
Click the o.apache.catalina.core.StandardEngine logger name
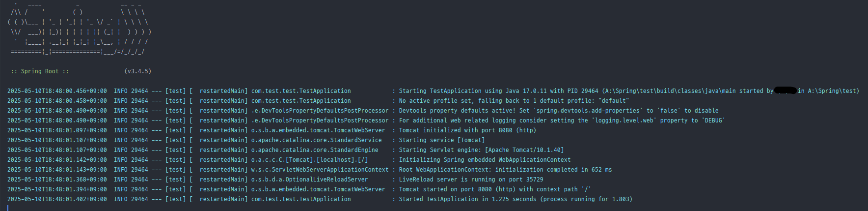(x=315, y=150)
